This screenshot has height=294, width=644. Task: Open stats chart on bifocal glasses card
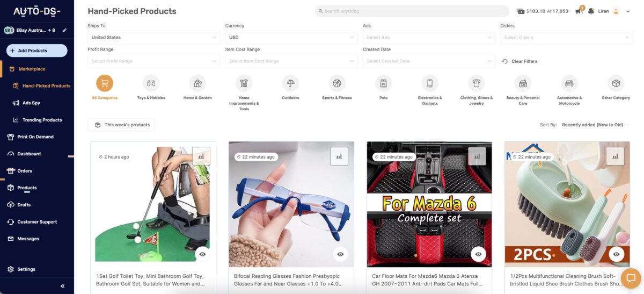pos(339,156)
